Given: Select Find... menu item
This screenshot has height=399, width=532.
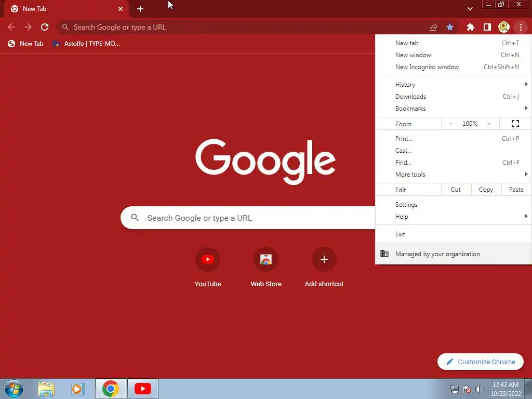Looking at the screenshot, I should pyautogui.click(x=453, y=163).
